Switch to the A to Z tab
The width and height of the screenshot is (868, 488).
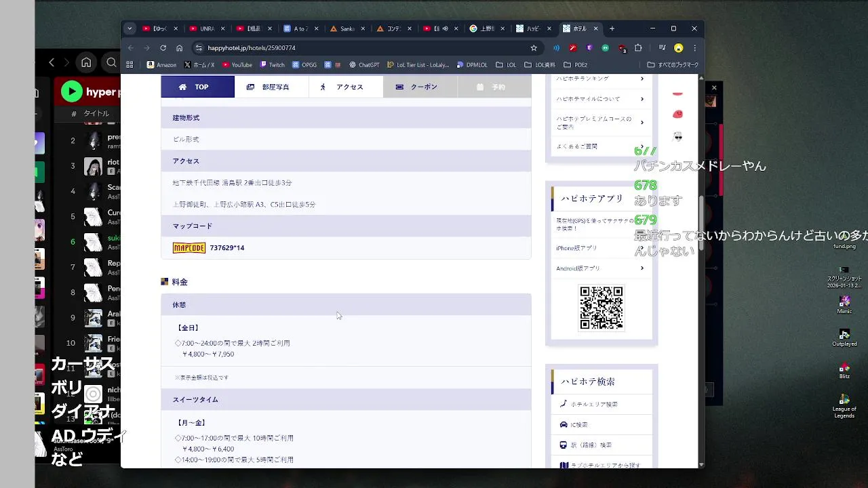pyautogui.click(x=300, y=28)
